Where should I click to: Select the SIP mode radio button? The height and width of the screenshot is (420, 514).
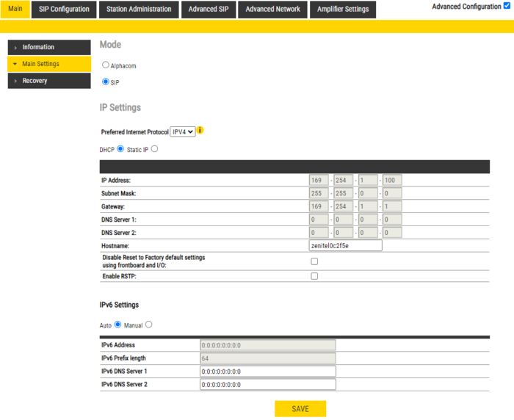pos(106,82)
